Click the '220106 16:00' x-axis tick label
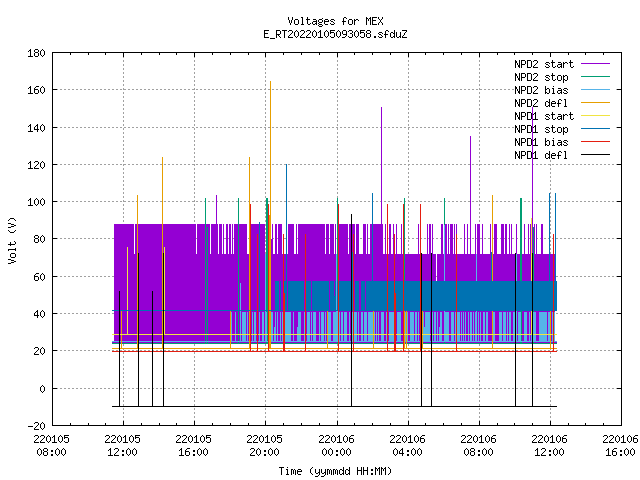This screenshot has width=640, height=480. [x=620, y=446]
